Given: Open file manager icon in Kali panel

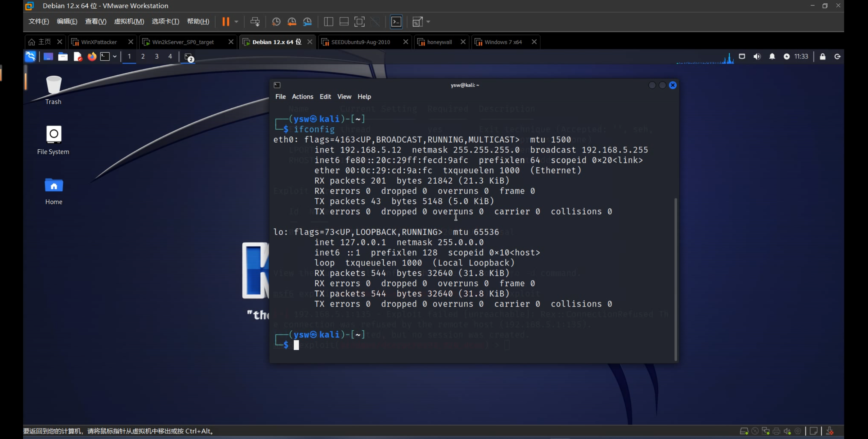Looking at the screenshot, I should [x=63, y=56].
